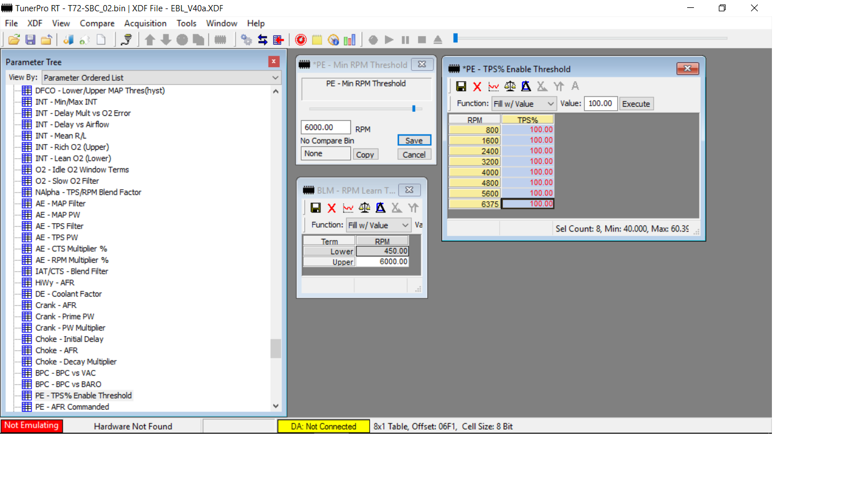Open the Acquisition menu

tap(145, 23)
